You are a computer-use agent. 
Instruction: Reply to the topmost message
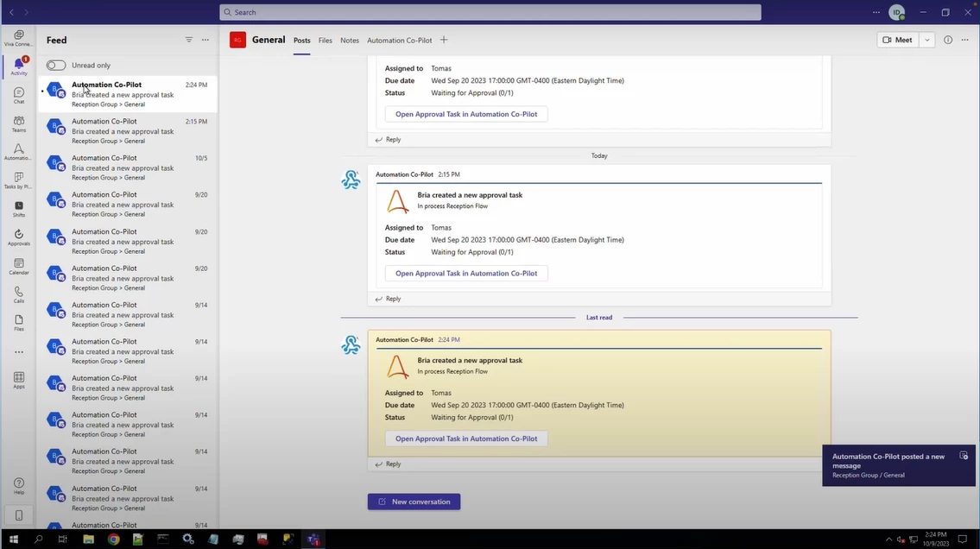pos(389,139)
